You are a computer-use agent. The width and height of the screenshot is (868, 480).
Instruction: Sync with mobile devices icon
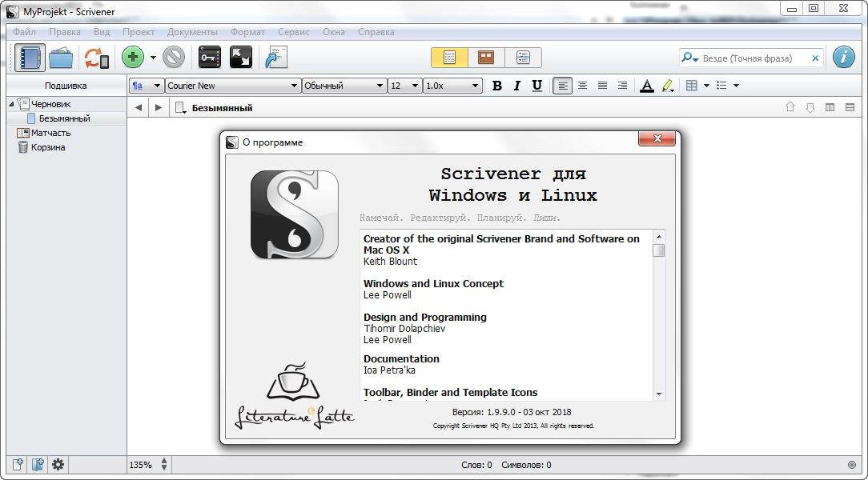tap(96, 58)
